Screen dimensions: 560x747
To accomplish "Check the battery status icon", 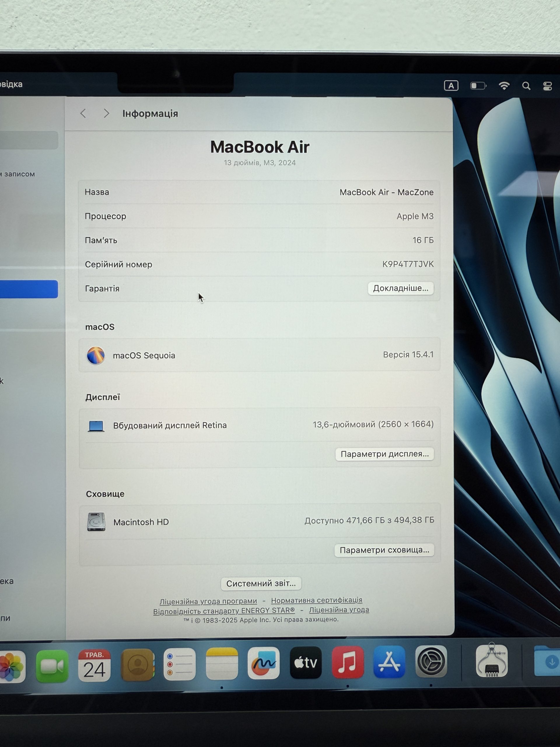I will [x=478, y=86].
